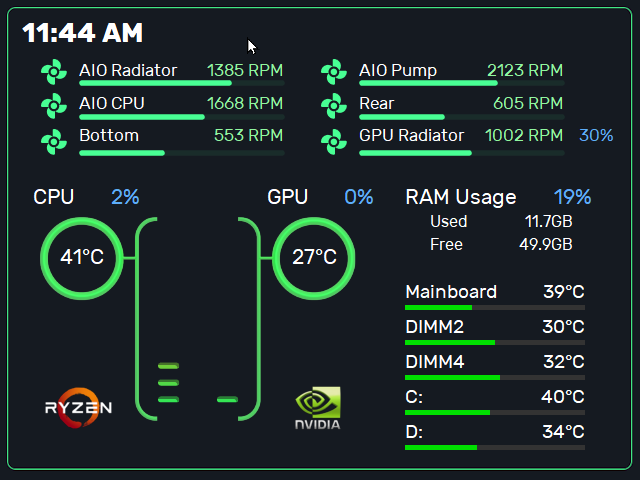Click the AIO Radiator fan icon
640x480 pixels.
(52, 72)
